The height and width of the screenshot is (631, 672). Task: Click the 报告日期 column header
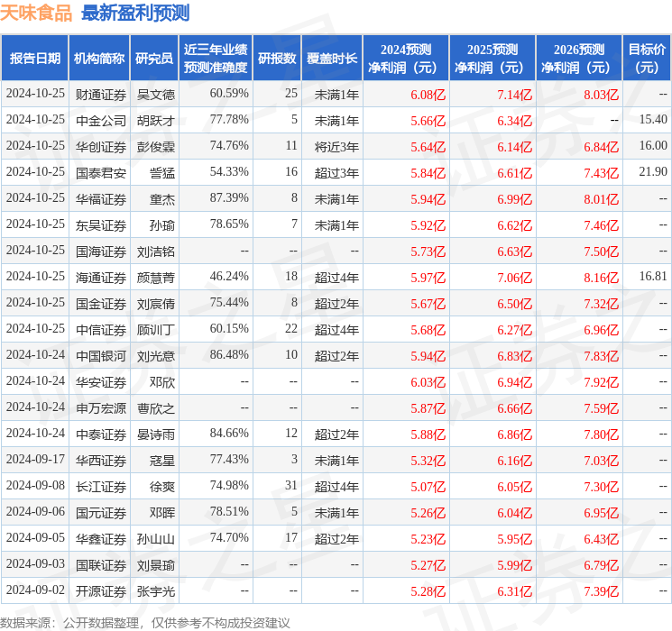pos(34,58)
